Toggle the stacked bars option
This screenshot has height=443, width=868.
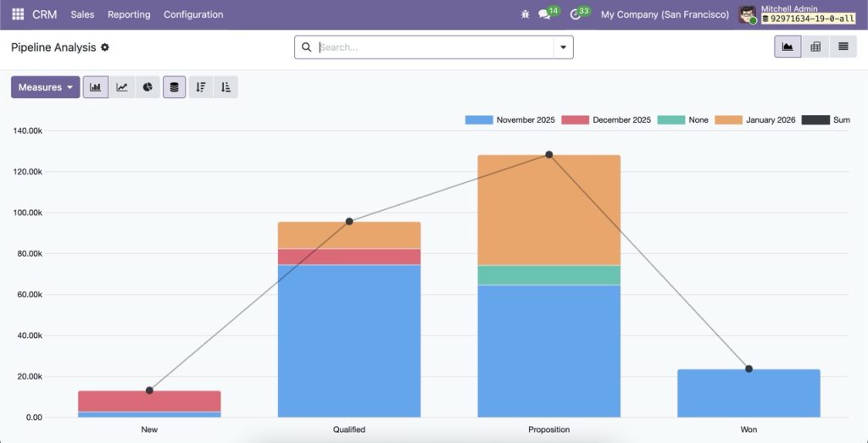pos(175,87)
